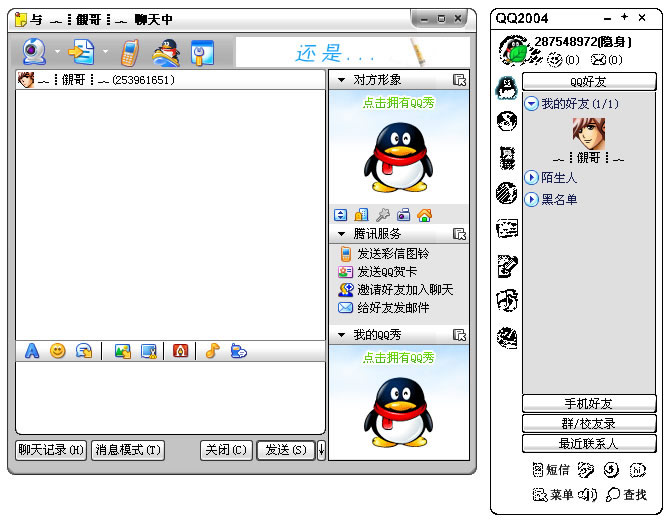Open the webcam options dropdown arrow
This screenshot has width=671, height=521.
click(x=57, y=52)
